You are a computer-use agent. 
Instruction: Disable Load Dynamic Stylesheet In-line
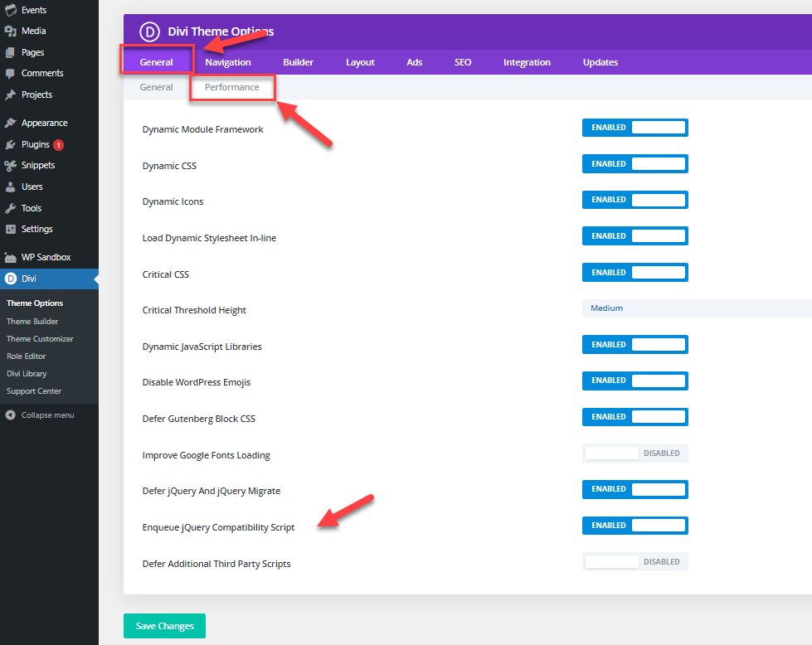click(x=635, y=236)
